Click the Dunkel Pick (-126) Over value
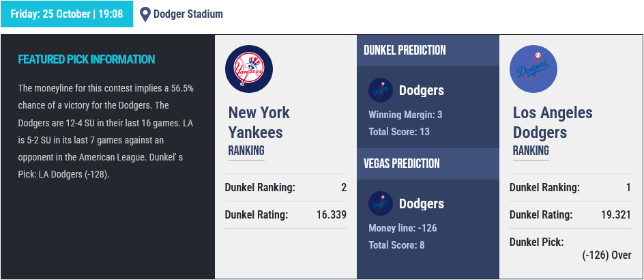644x280 pixels. coord(606,255)
